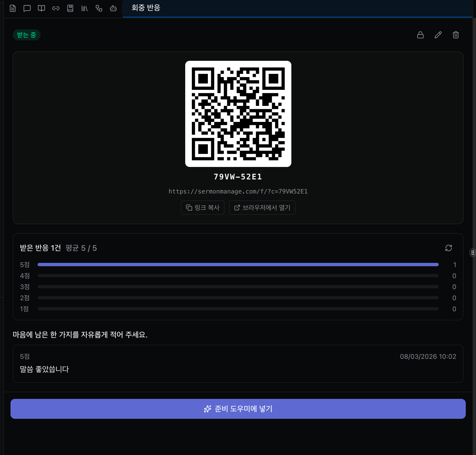The height and width of the screenshot is (455, 476).
Task: Click the code 79VW-52E1
Action: point(238,177)
